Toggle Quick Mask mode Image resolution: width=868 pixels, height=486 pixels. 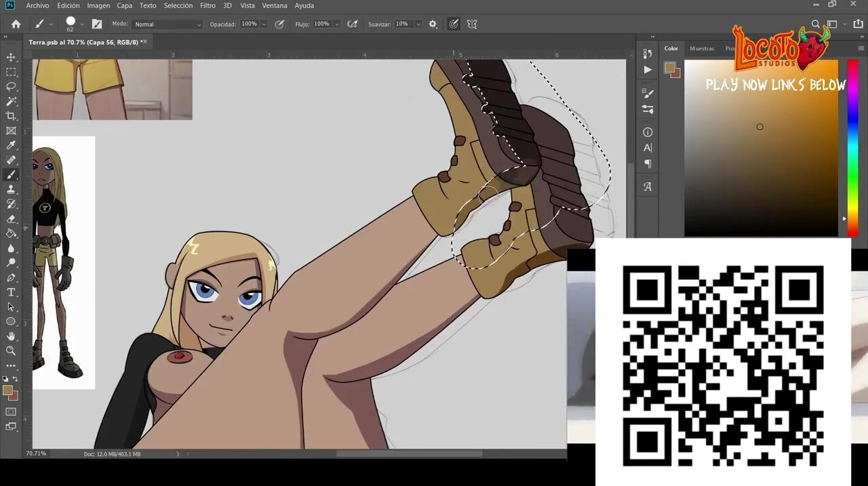point(11,411)
